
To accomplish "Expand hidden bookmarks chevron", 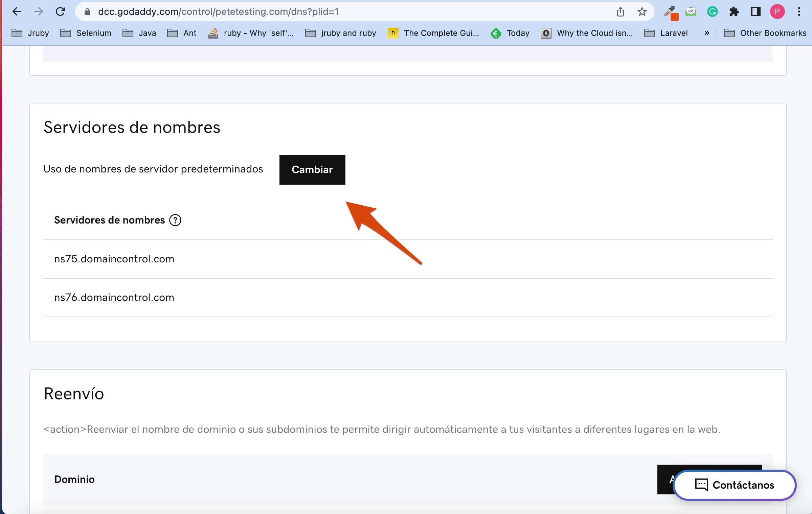I will pyautogui.click(x=707, y=33).
